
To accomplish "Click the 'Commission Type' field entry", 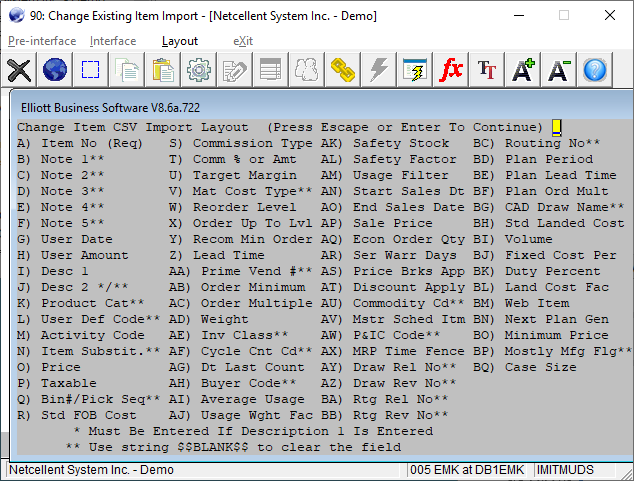I will pyautogui.click(x=241, y=143).
